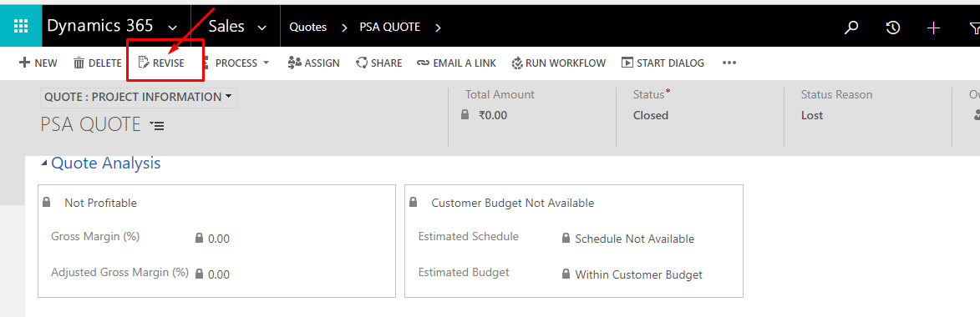
Task: Collapse the Quote Analysis section
Action: click(43, 164)
